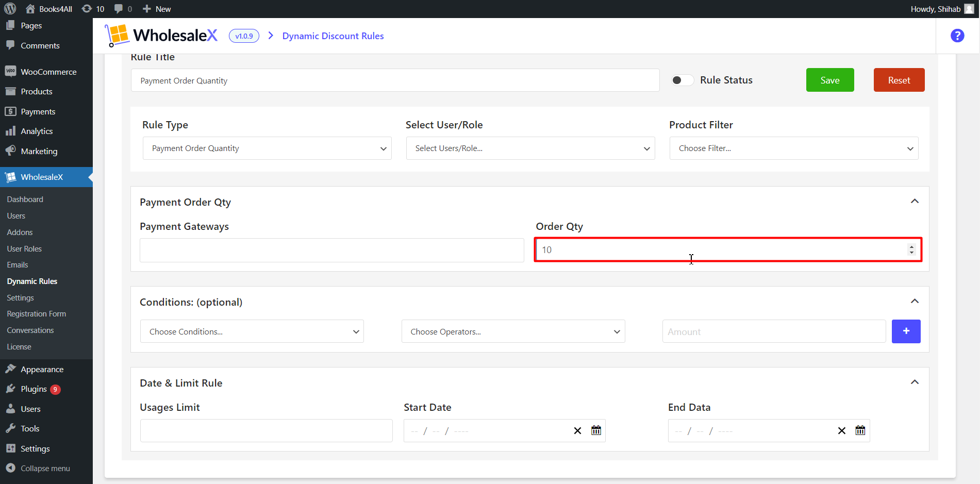Go to WholesaleX Dashboard
Image resolution: width=980 pixels, height=484 pixels.
[x=25, y=199]
